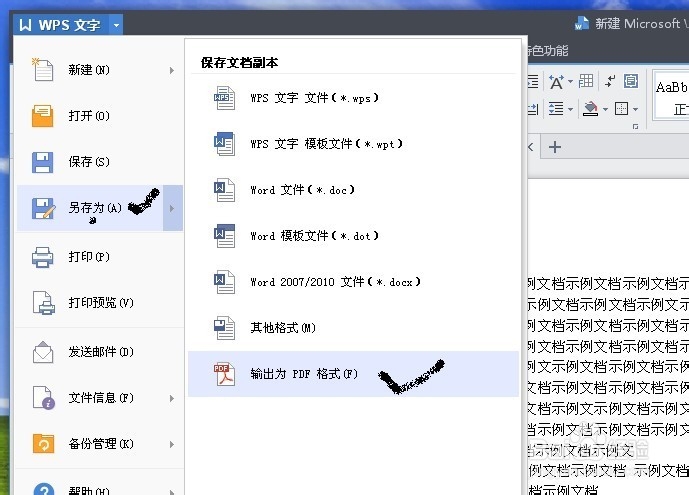This screenshot has height=495, width=689.
Task: Expand the 另存为 submenu arrow
Action: tap(173, 208)
